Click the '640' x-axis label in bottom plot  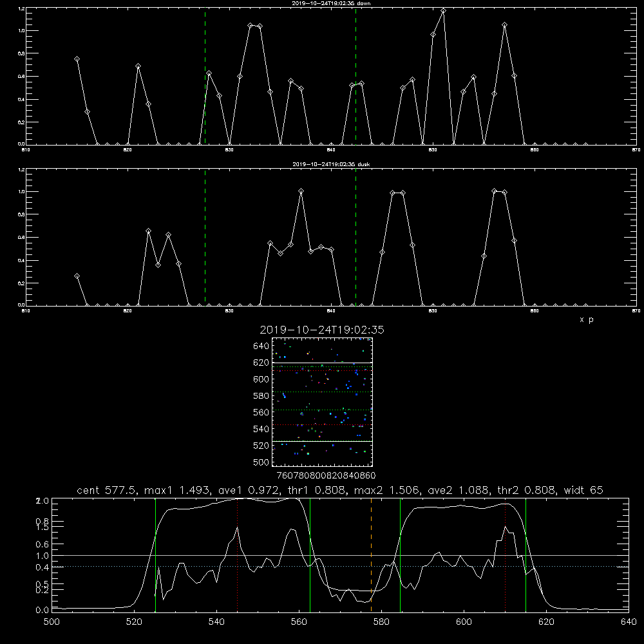coord(629,622)
